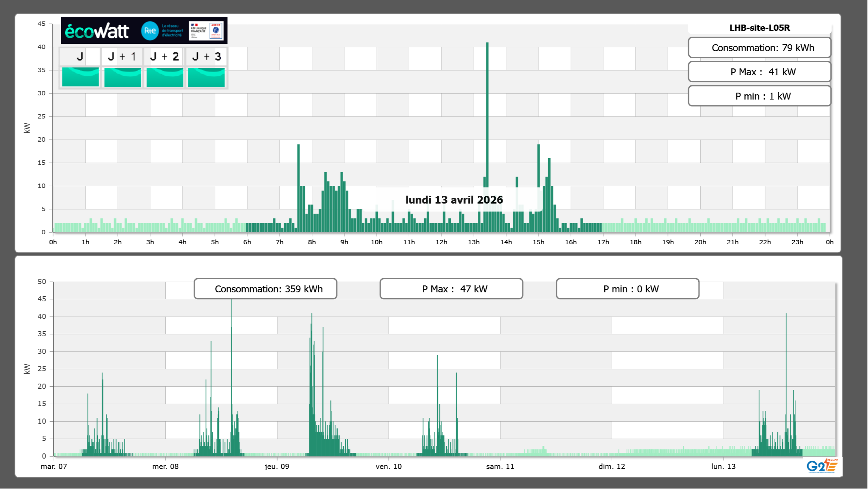Click the P min : 0 kW box
868x489 pixels.
point(627,289)
